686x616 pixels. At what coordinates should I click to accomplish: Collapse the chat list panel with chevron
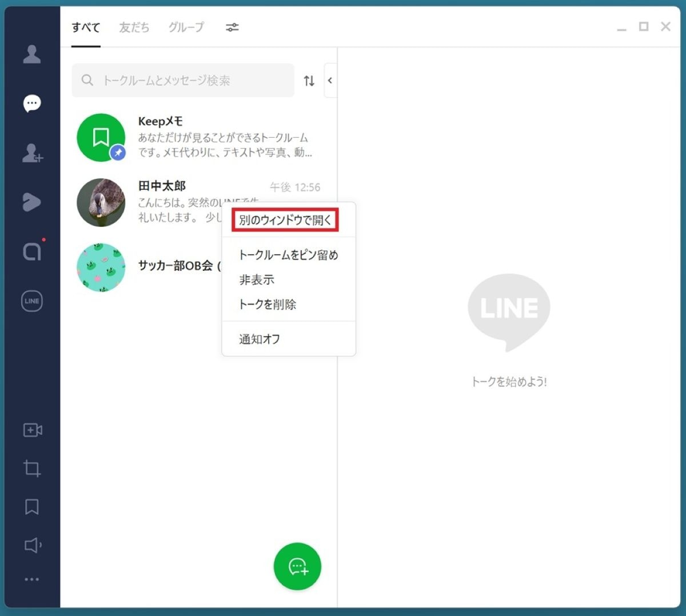[330, 81]
